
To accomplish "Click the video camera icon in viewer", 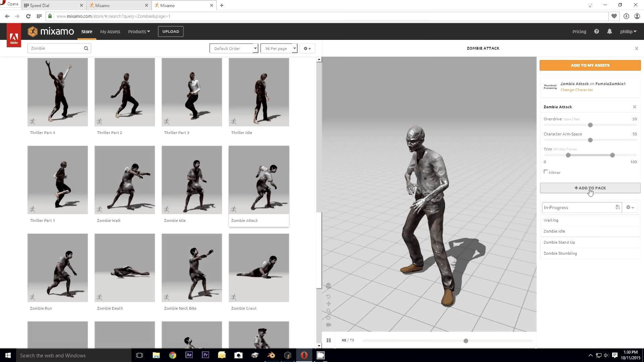I will tap(328, 324).
